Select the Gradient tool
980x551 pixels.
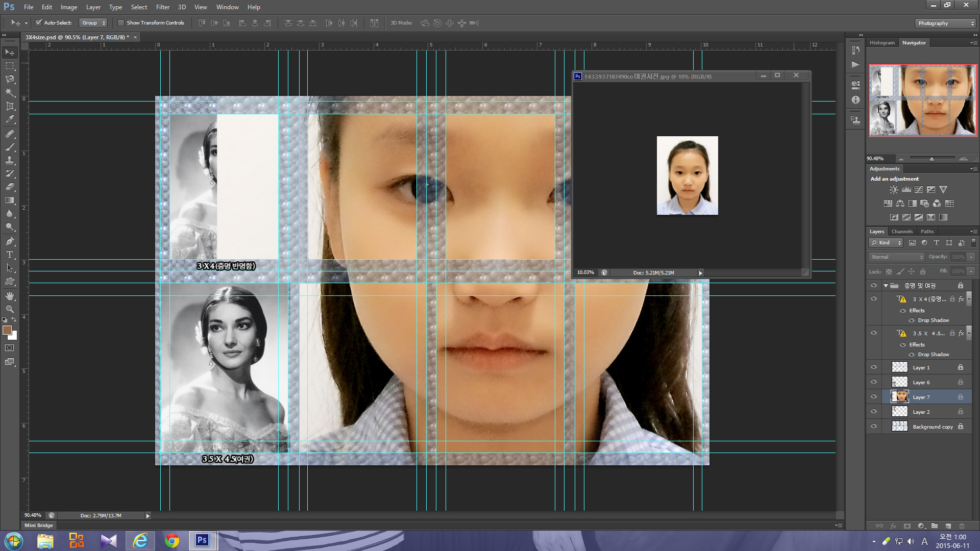pos(10,201)
